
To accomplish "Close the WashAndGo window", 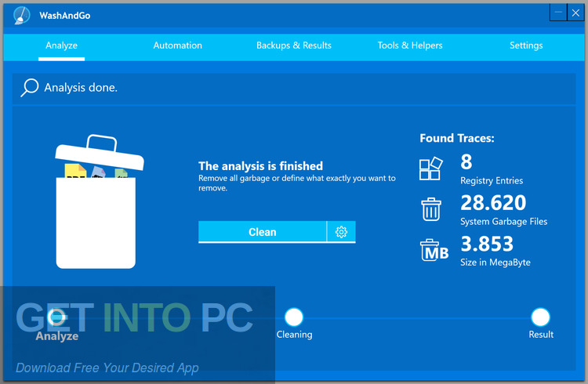I will [x=575, y=13].
